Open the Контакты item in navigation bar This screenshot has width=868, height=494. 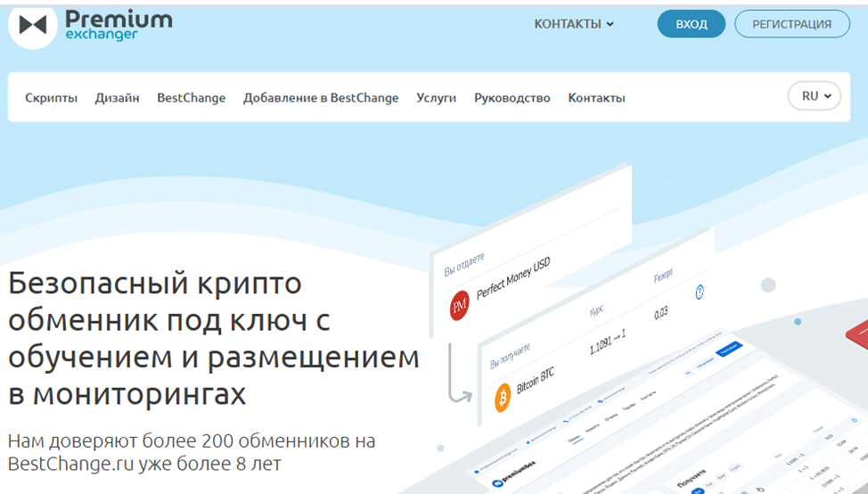pyautogui.click(x=596, y=98)
